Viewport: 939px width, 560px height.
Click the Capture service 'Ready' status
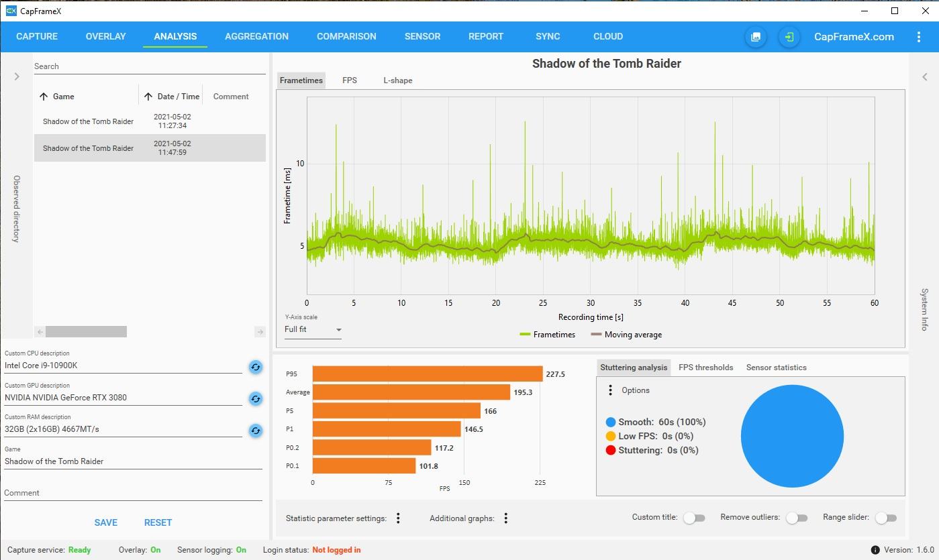(80, 550)
